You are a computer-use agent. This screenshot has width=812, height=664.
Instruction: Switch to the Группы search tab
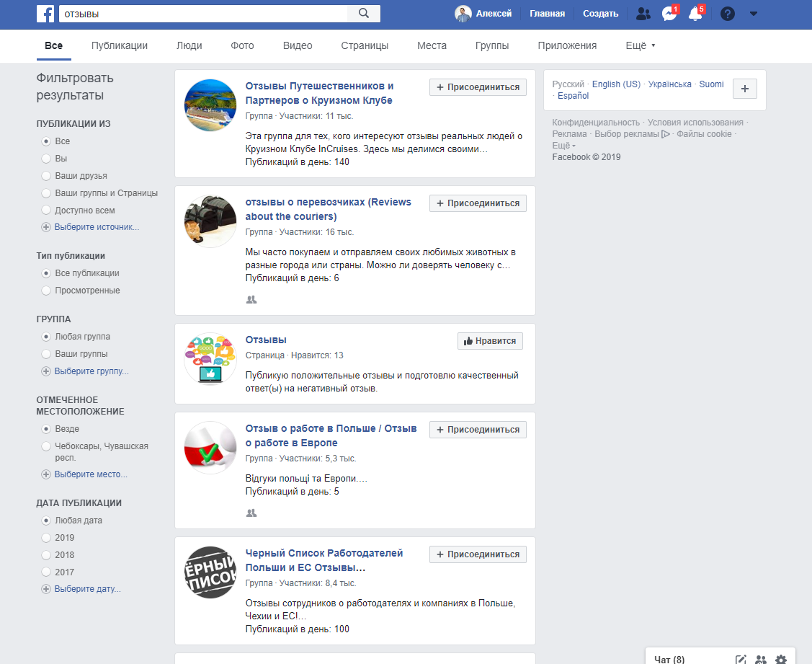pyautogui.click(x=491, y=45)
